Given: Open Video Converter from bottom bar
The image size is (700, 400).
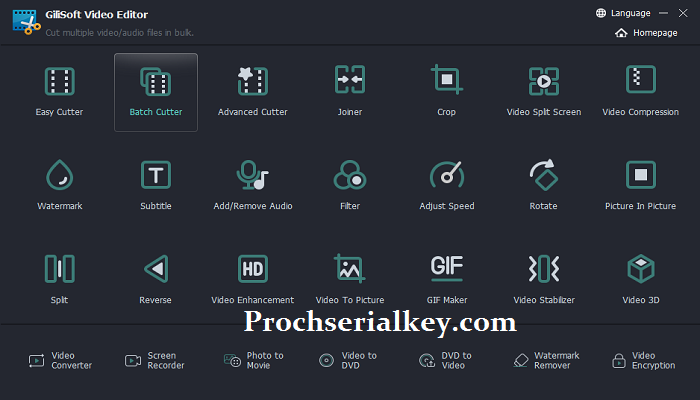Looking at the screenshot, I should [60, 360].
